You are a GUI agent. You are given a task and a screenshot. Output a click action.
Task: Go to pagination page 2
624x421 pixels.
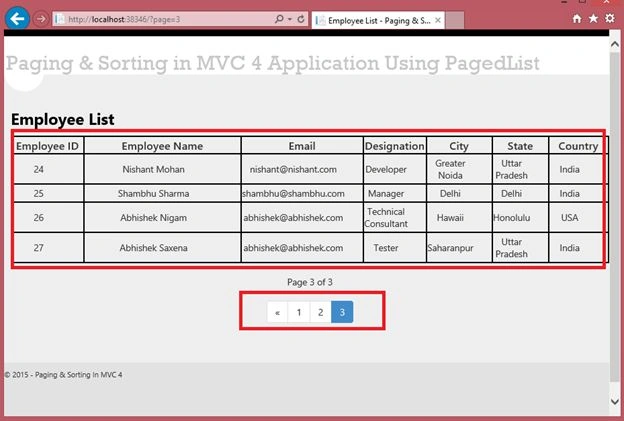pyautogui.click(x=320, y=312)
